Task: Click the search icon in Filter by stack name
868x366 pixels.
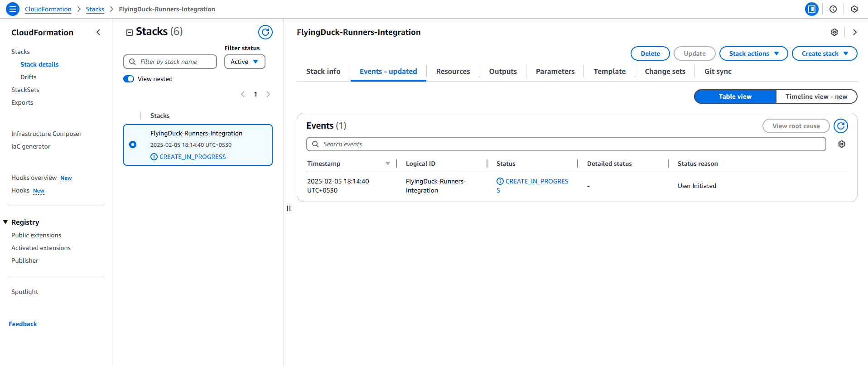Action: click(132, 62)
